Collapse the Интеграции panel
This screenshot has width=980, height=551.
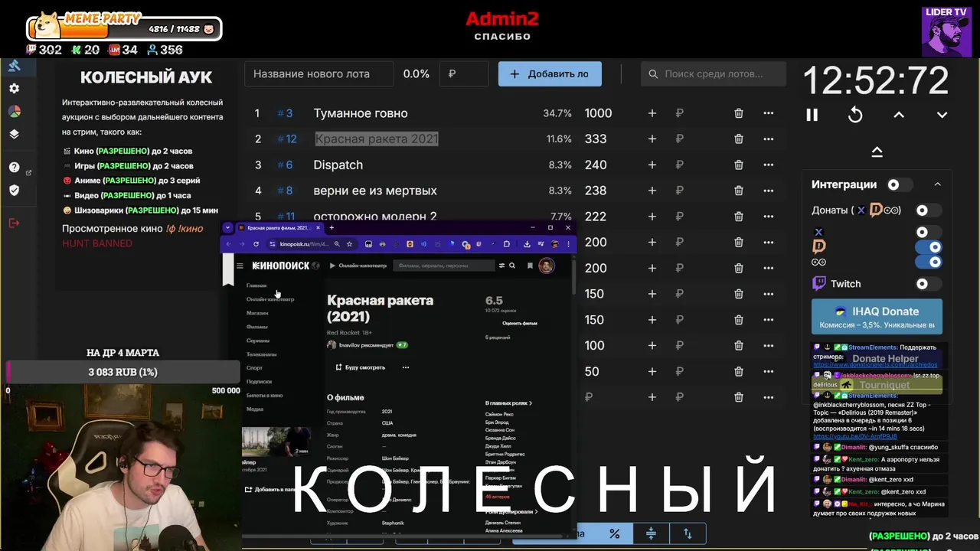click(937, 184)
